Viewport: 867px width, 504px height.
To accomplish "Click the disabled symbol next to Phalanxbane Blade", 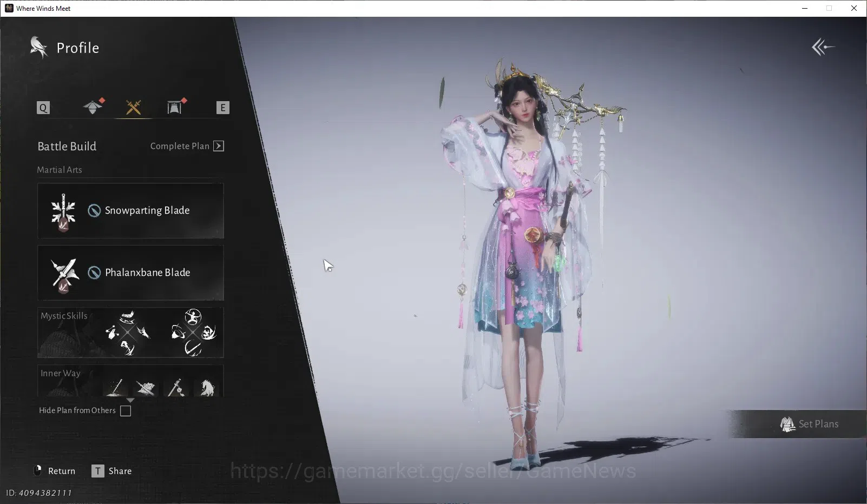I will click(94, 273).
